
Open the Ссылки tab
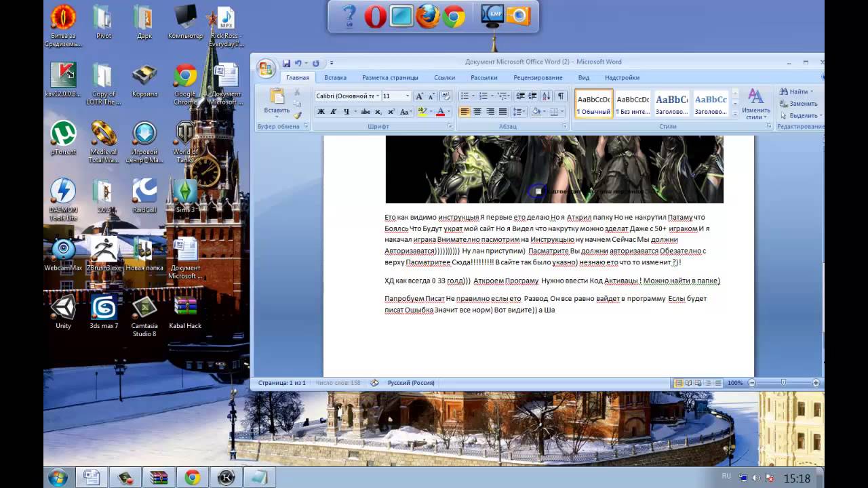point(444,78)
